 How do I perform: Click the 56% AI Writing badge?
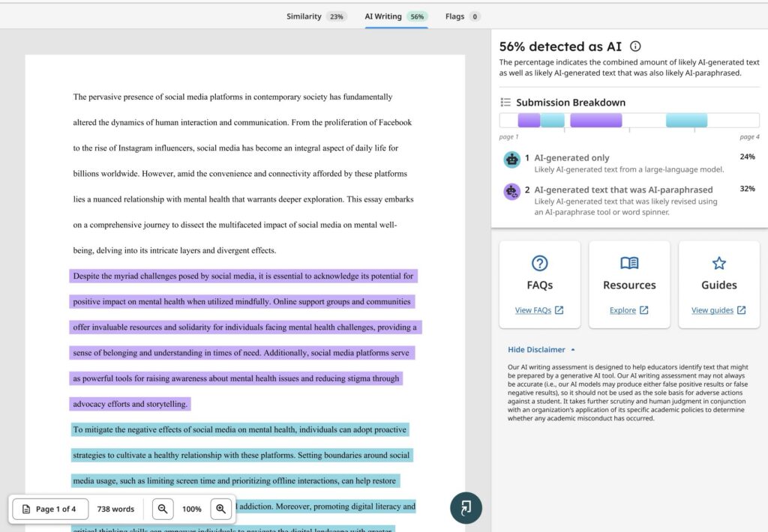point(417,16)
